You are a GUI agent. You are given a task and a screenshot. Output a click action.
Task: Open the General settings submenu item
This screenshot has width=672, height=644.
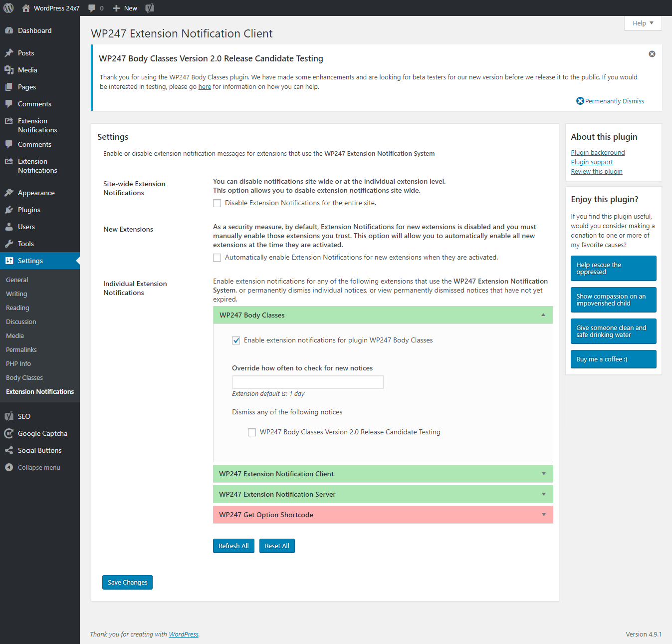click(17, 280)
